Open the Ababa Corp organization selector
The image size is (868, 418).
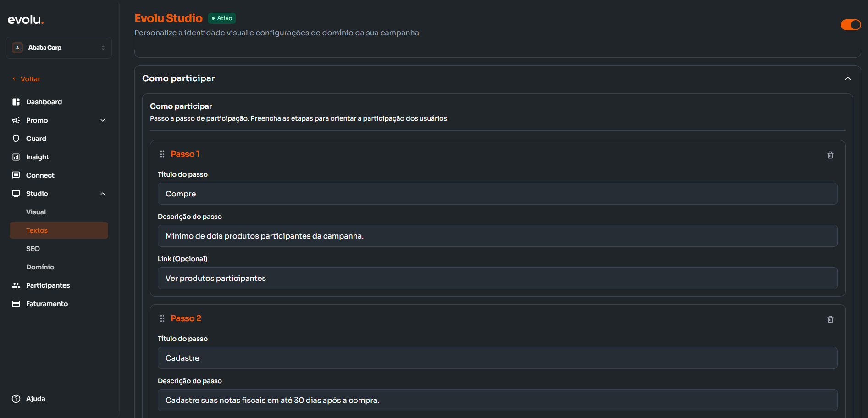point(59,48)
